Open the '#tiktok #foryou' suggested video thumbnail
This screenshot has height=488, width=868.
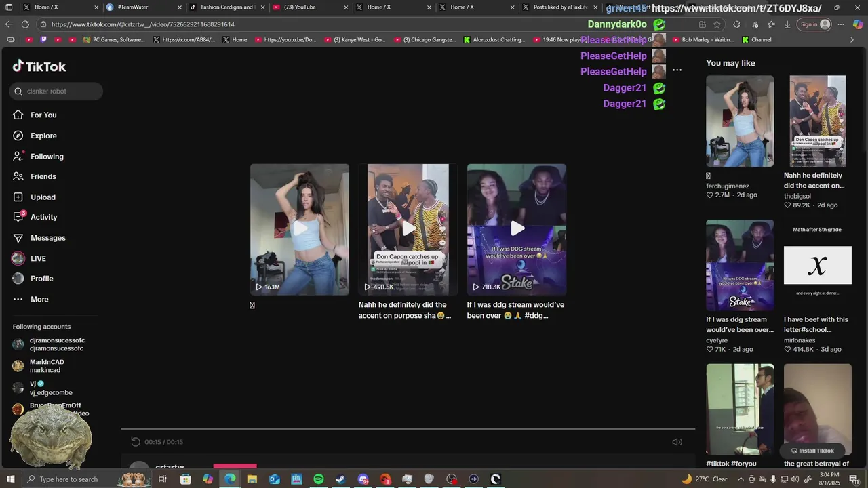740,409
